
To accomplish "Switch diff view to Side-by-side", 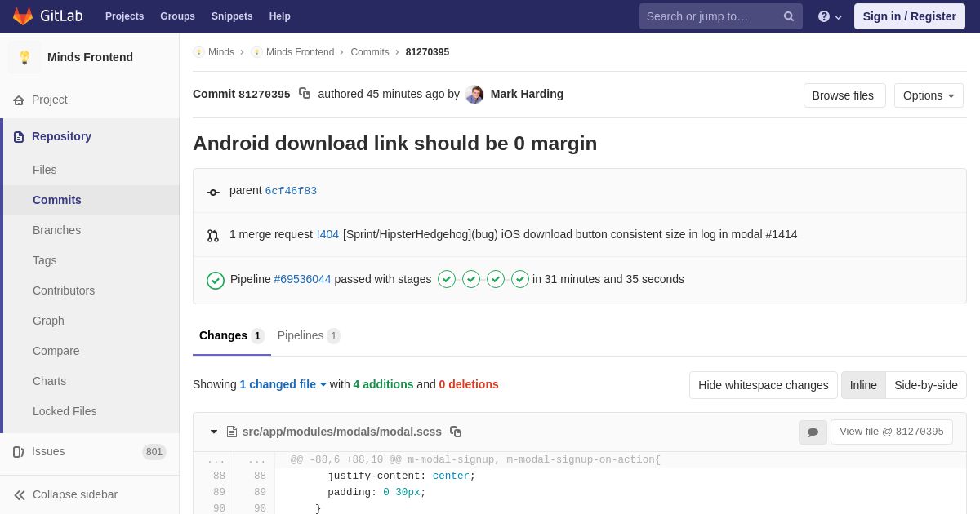I will [x=925, y=385].
